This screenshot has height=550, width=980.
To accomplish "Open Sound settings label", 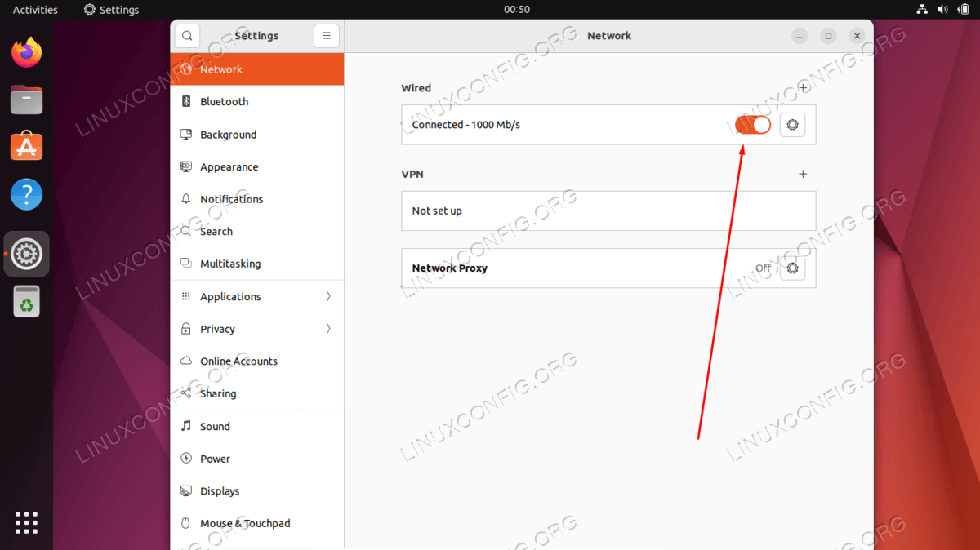I will pyautogui.click(x=216, y=426).
